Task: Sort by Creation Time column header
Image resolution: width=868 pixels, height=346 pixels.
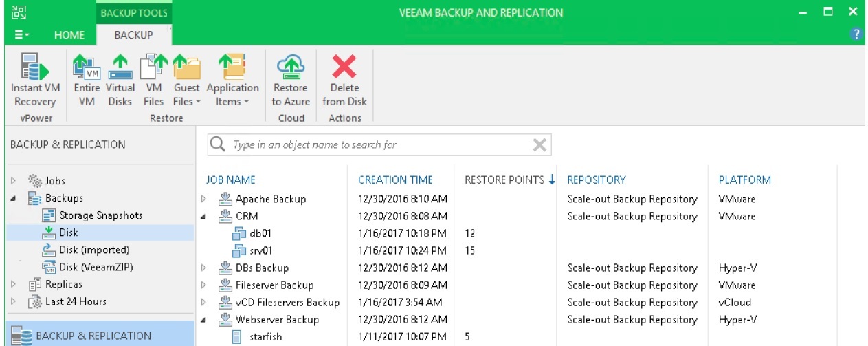Action: click(x=395, y=180)
